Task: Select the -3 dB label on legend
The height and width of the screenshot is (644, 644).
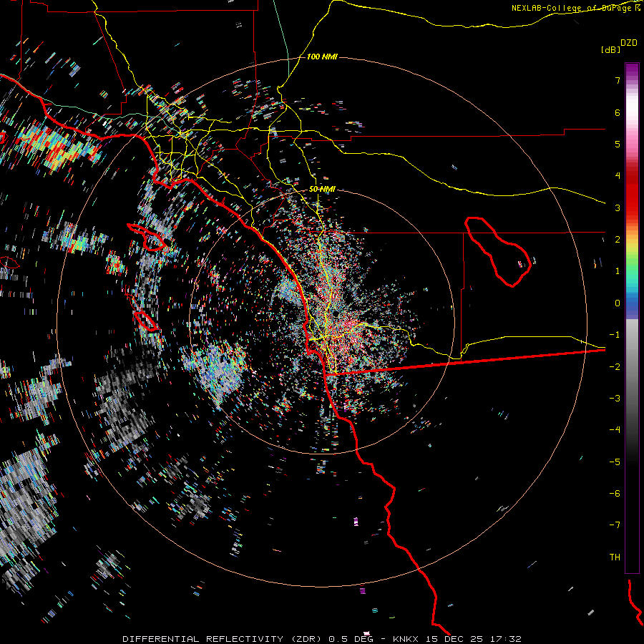Action: tap(615, 398)
